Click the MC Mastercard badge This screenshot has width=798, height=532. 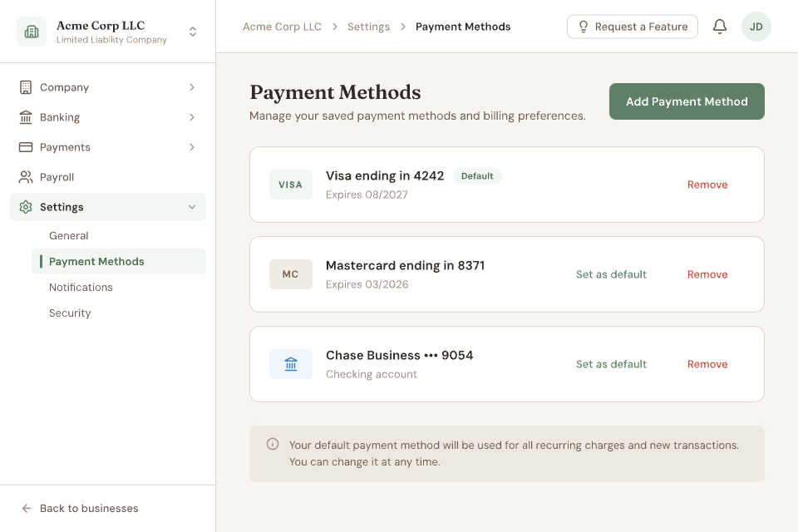point(291,274)
